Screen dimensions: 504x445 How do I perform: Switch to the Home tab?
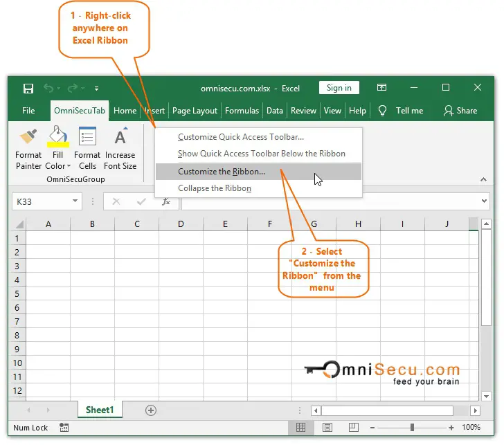point(125,111)
